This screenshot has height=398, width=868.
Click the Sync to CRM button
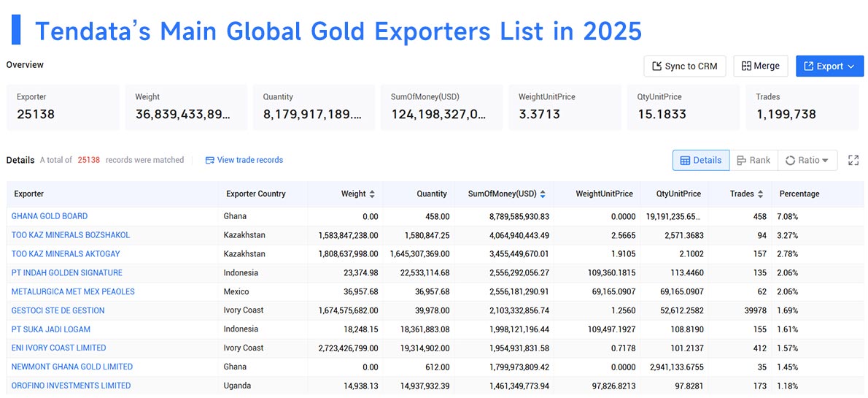[x=685, y=66]
